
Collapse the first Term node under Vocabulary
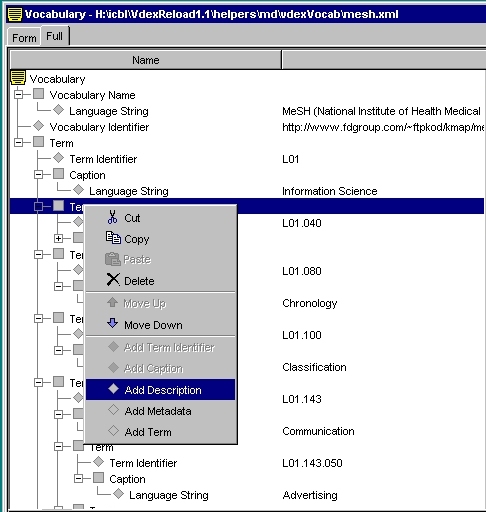18,142
